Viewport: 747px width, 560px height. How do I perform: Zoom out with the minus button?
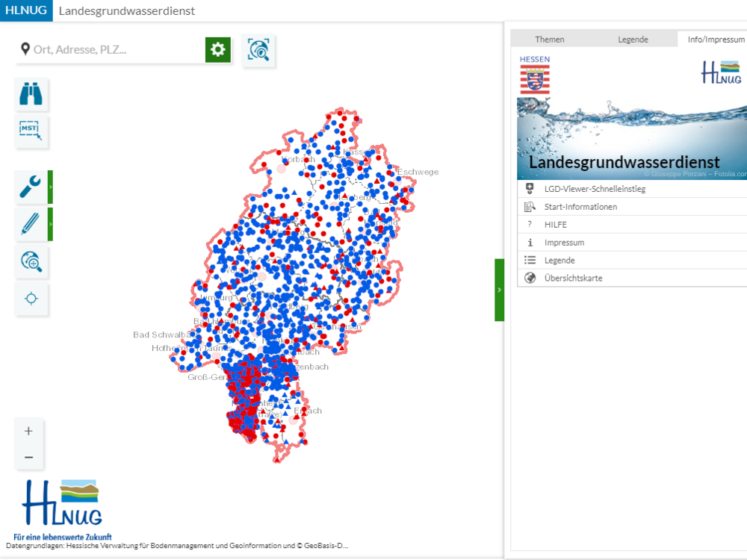point(29,457)
